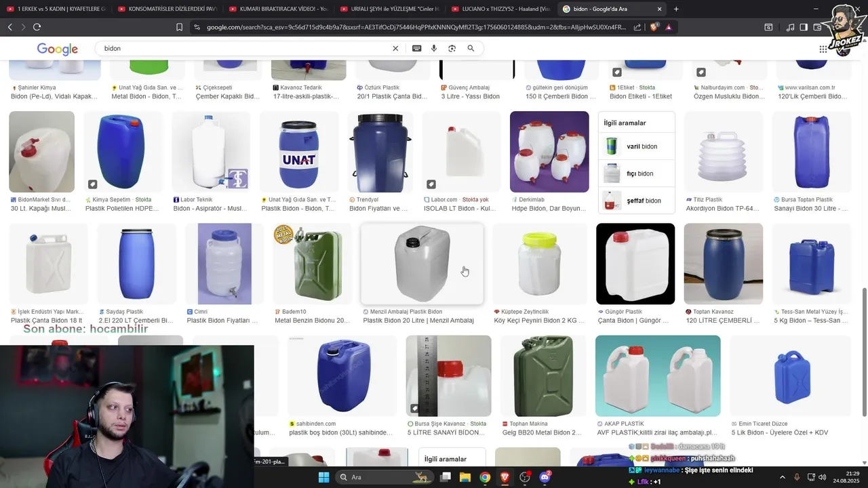This screenshot has height=488, width=868.
Task: Open 'Hdpe Bidon, Dar Boyun' Derkimlab image
Action: coord(549,152)
